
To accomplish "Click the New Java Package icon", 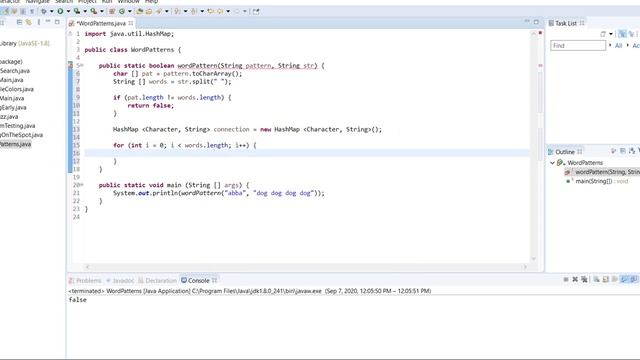I will pyautogui.click(x=112, y=11).
